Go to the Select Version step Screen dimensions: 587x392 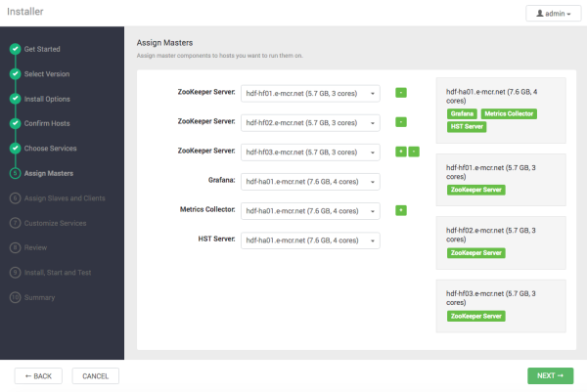[x=46, y=73]
